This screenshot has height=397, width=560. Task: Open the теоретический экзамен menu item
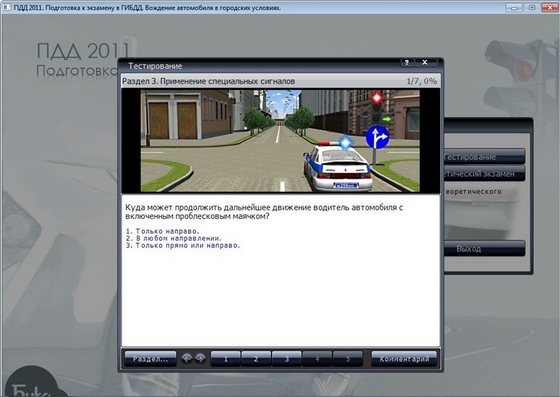point(485,174)
